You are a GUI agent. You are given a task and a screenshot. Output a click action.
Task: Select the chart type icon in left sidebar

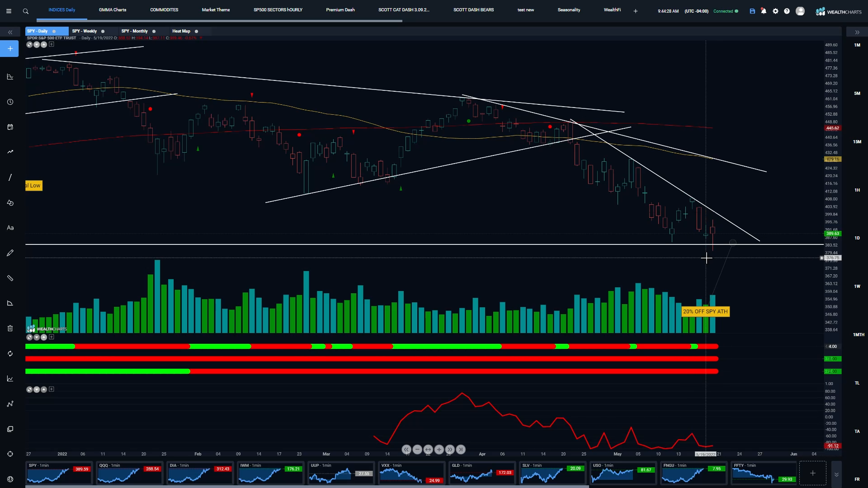[x=10, y=77]
